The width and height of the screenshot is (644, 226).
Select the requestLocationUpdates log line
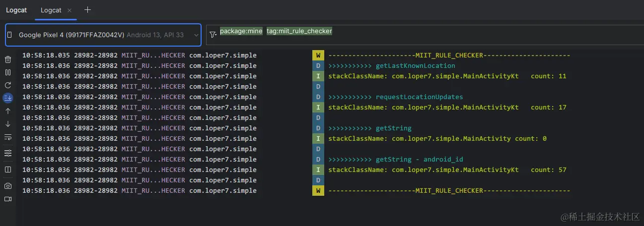click(x=333, y=97)
